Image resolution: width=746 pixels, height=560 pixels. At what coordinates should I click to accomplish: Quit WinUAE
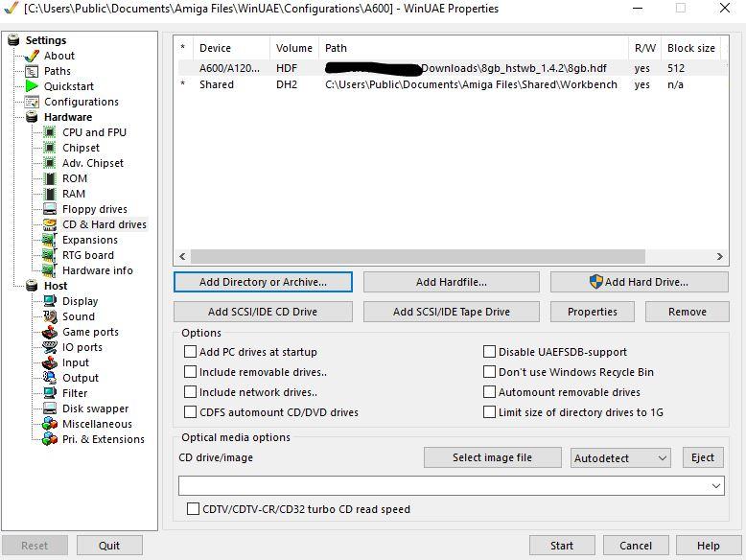pos(109,546)
